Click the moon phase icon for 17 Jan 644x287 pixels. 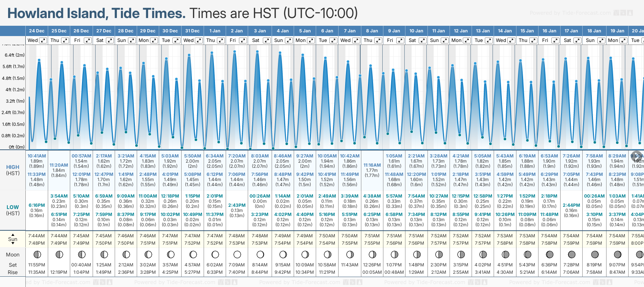point(572,254)
